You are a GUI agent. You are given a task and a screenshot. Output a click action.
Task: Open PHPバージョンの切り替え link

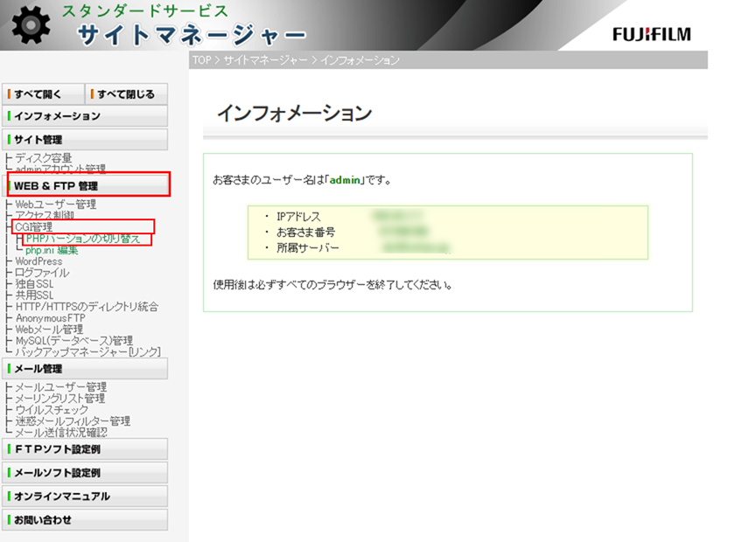(x=83, y=239)
